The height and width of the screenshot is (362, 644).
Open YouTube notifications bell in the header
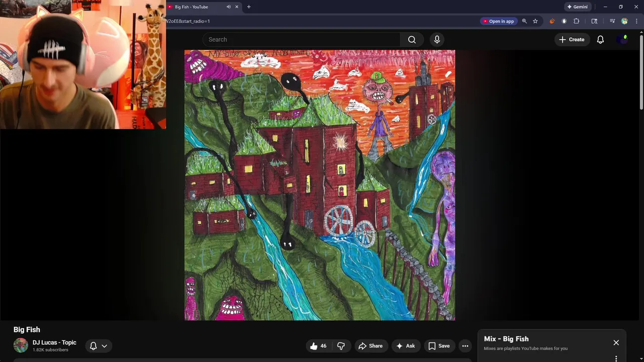click(x=600, y=39)
